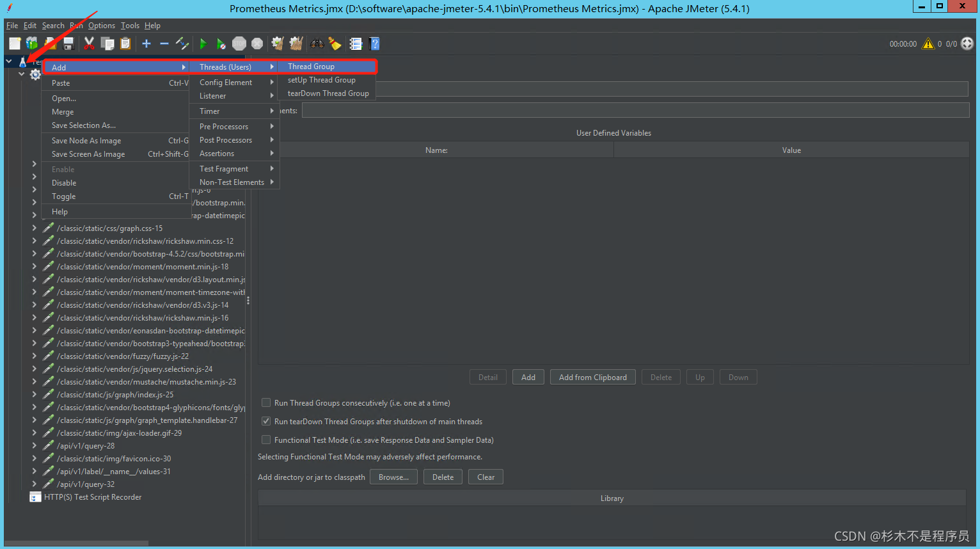Expand the /api/v1/query-32 tree node
This screenshot has height=549, width=980.
coord(35,484)
